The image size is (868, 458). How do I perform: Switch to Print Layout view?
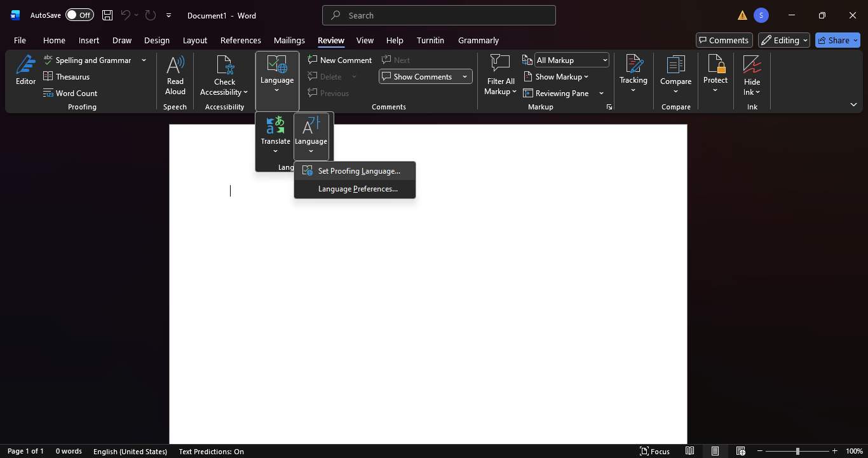715,451
